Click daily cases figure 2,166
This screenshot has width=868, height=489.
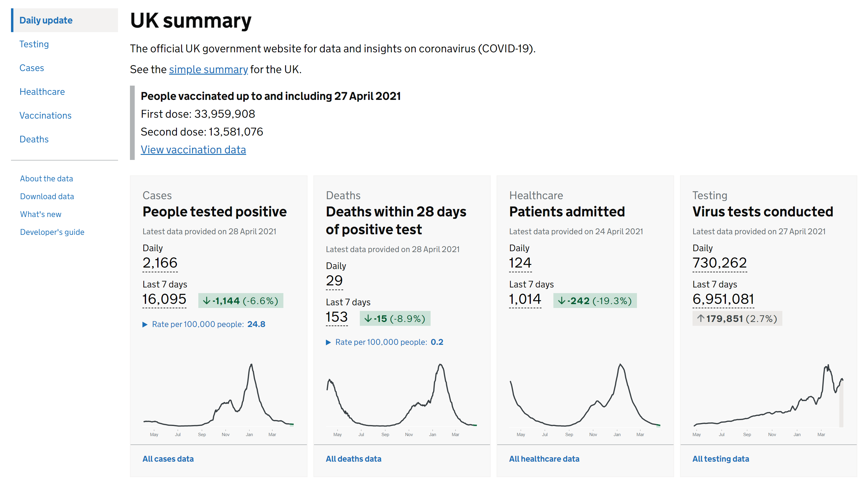(160, 263)
